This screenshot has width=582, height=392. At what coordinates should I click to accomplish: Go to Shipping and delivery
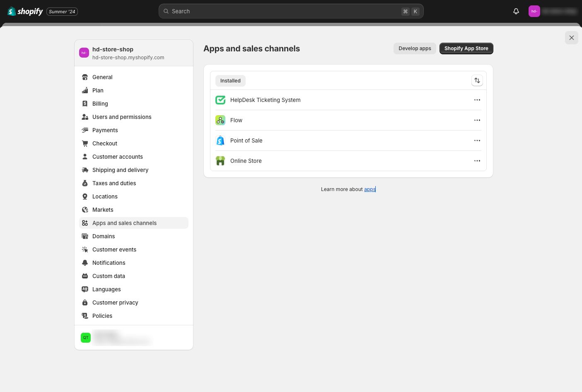pos(134,170)
